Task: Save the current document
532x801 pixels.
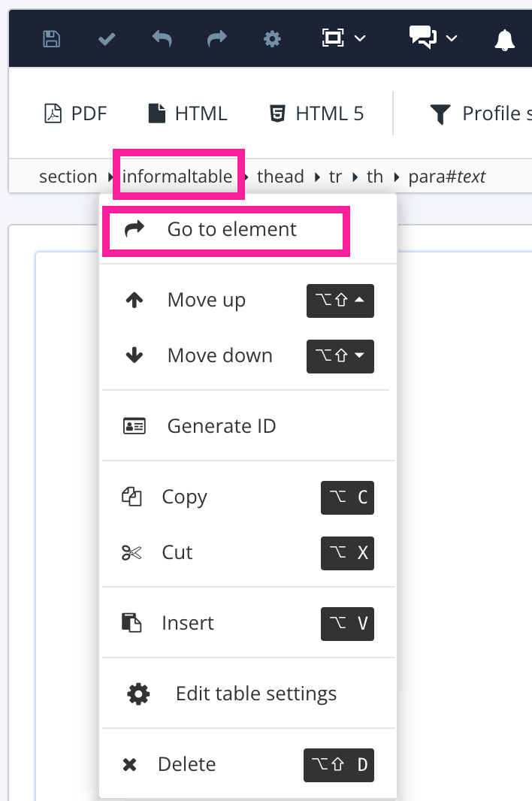Action: tap(50, 38)
